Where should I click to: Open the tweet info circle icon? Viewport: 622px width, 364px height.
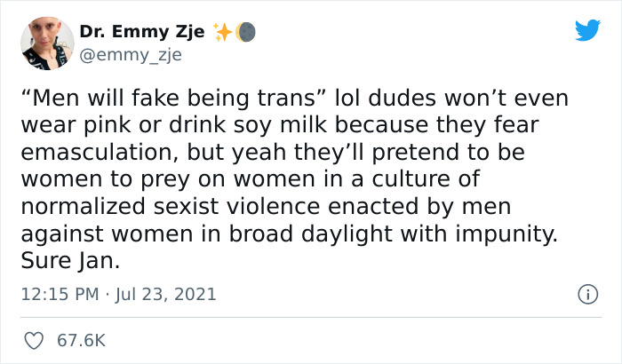pos(586,293)
